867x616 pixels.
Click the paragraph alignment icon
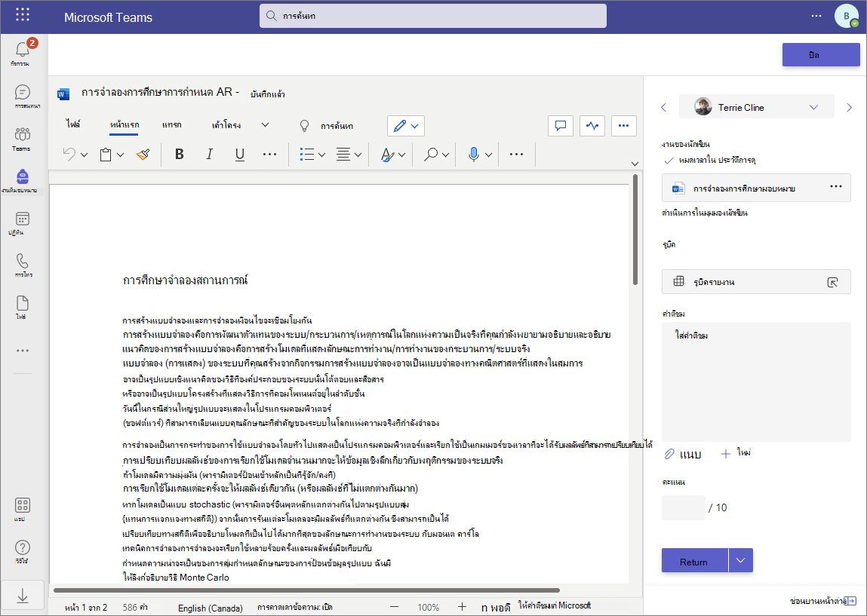pyautogui.click(x=343, y=154)
